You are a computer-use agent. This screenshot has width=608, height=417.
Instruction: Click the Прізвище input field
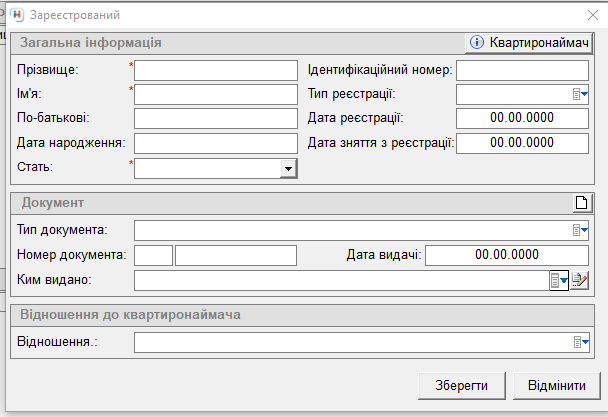click(x=216, y=70)
